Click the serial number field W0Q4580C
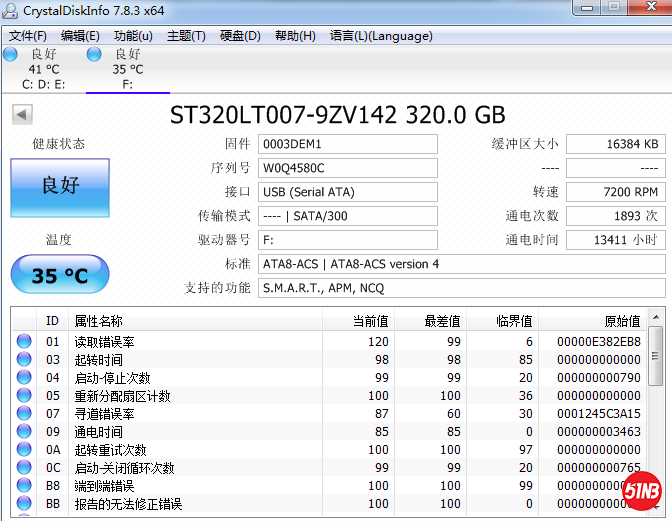 click(x=347, y=168)
